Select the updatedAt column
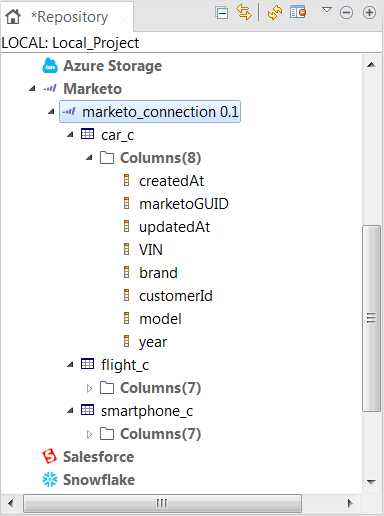 [x=174, y=227]
